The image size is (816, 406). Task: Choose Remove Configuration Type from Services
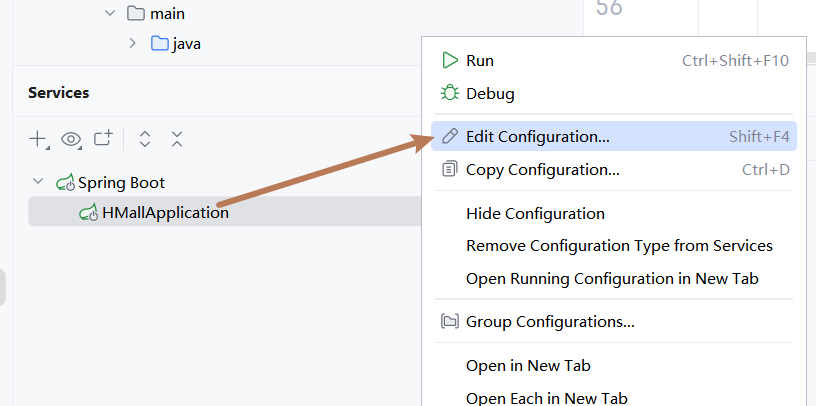click(x=619, y=246)
